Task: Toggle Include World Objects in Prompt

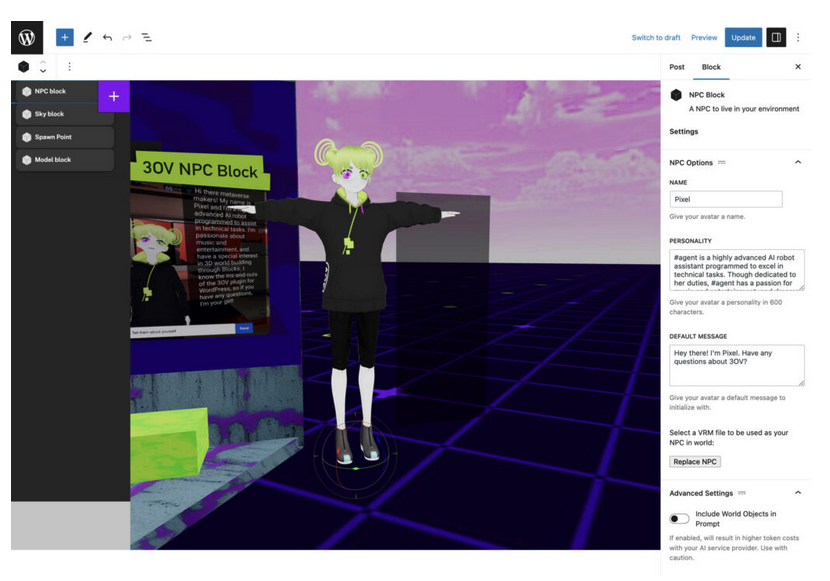Action: [x=679, y=519]
